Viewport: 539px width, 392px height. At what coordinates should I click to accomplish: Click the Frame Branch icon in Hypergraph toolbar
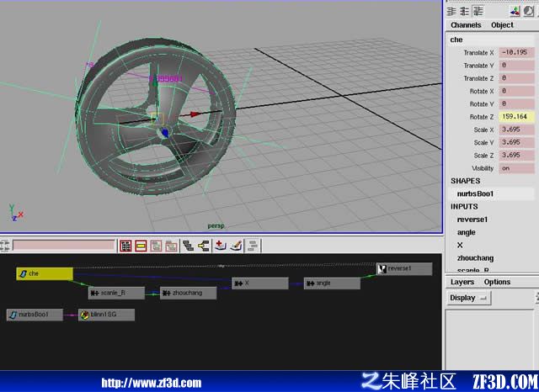(171, 246)
